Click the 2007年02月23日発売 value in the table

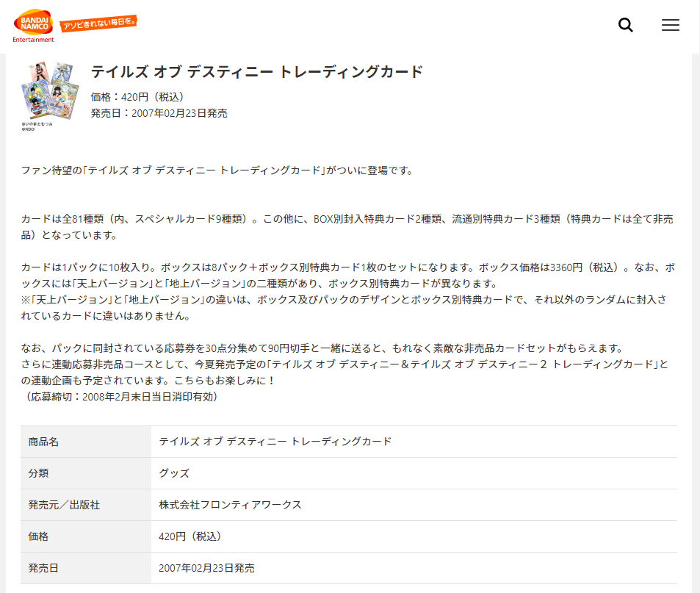pos(206,568)
